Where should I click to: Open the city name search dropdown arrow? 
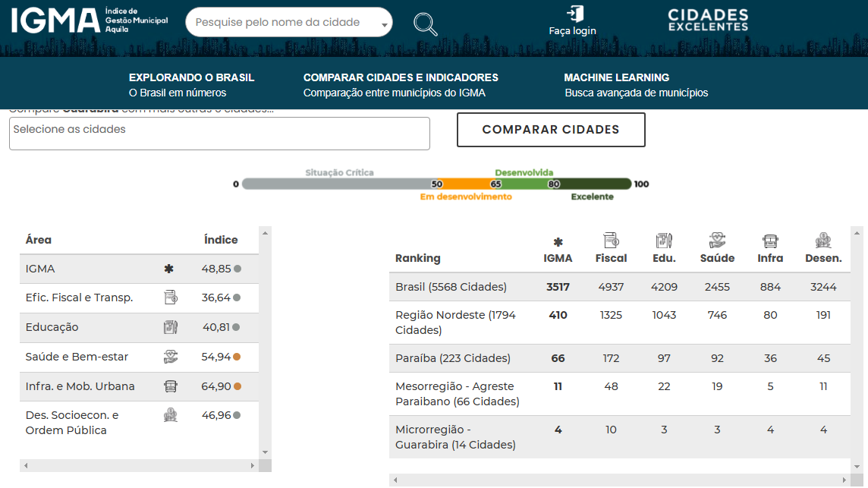coord(384,24)
